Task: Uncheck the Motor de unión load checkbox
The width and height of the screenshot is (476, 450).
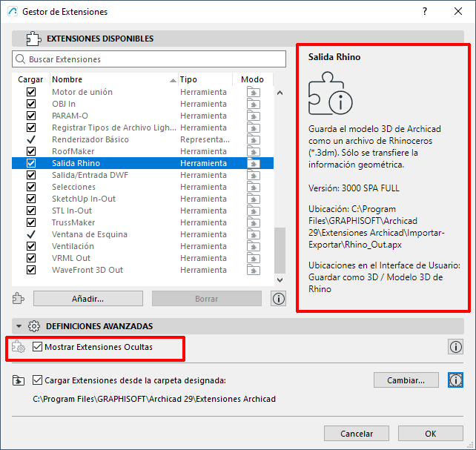Action: pyautogui.click(x=31, y=92)
